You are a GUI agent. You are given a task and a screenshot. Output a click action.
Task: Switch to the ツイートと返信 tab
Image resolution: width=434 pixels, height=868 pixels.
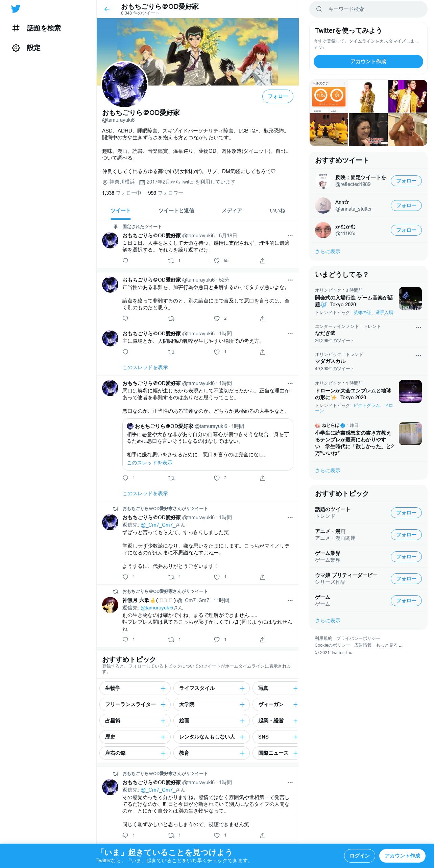pos(176,211)
